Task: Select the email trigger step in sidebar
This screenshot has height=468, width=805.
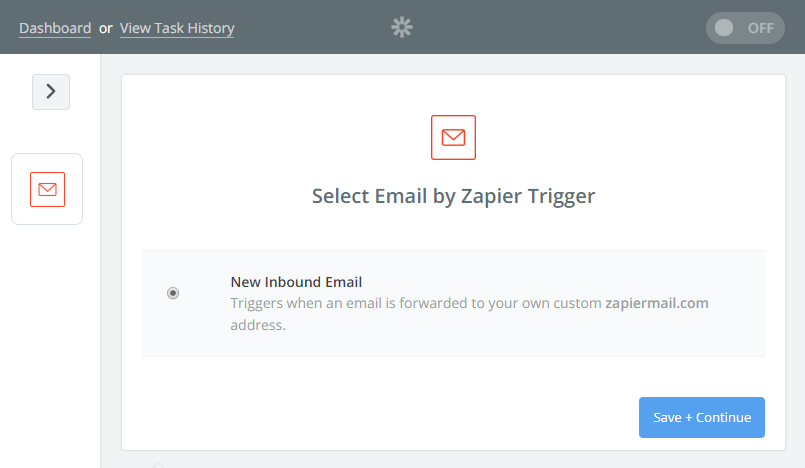Action: tap(47, 189)
